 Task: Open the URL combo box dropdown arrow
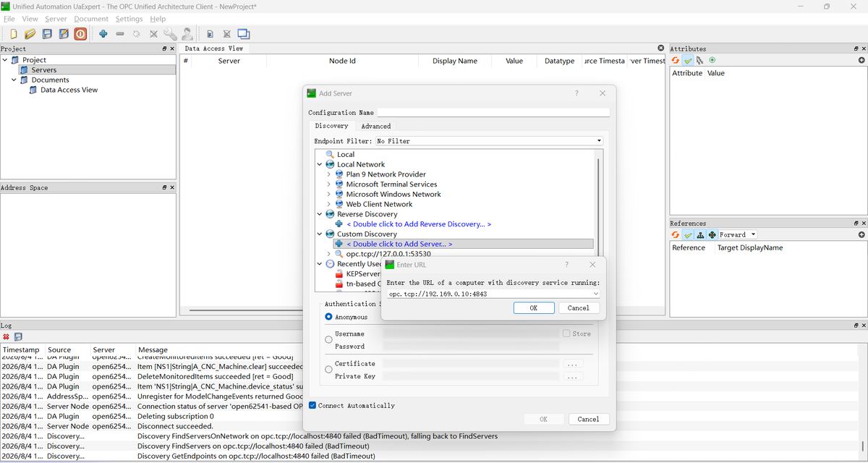595,294
